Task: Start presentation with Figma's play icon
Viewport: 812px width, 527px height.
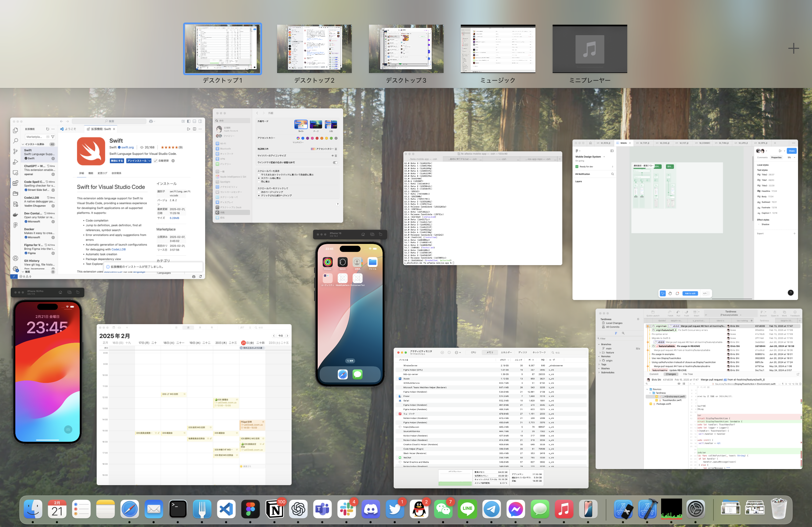Action: coord(780,151)
